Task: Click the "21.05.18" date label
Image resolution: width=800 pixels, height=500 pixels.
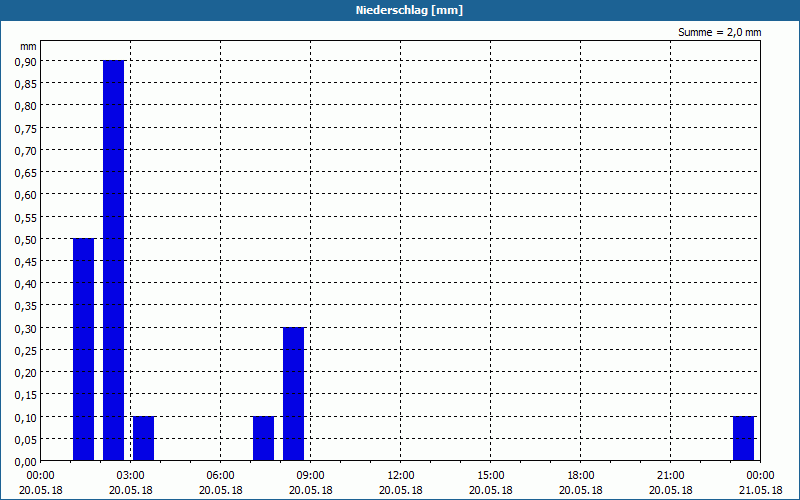Action: coord(760,491)
